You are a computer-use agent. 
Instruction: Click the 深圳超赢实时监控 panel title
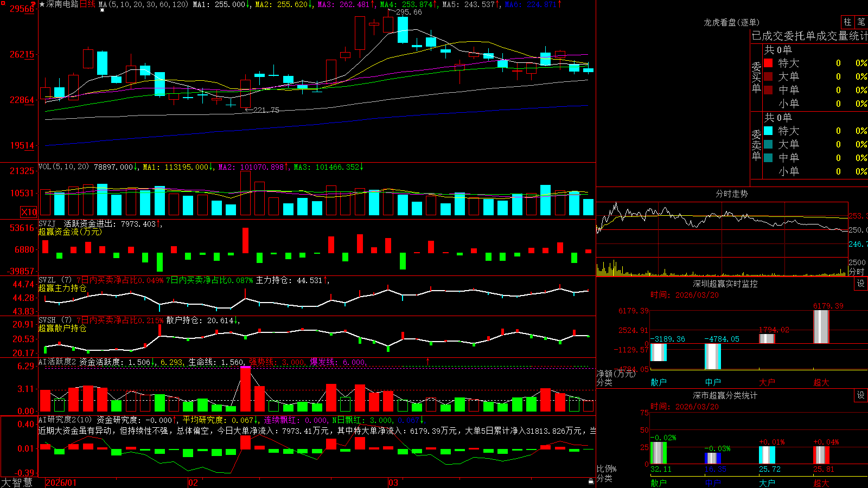point(725,284)
